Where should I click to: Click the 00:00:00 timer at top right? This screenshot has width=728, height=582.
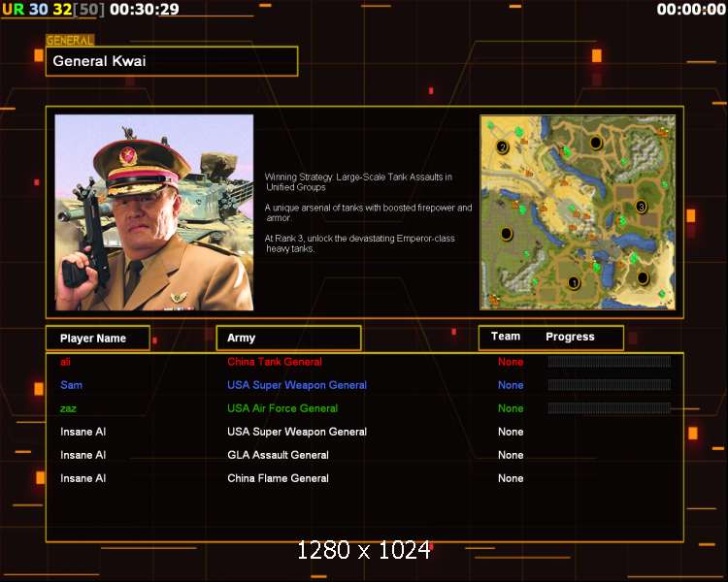pyautogui.click(x=691, y=10)
